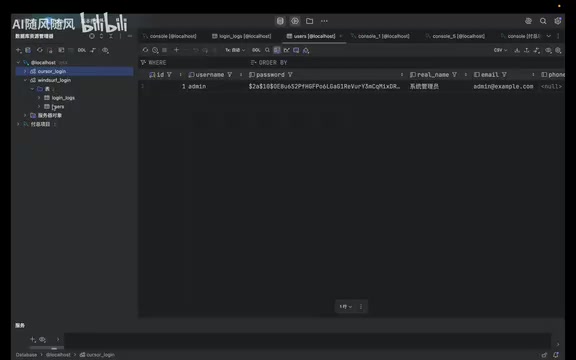Select the admin username cell
576x360 pixels.
click(x=215, y=86)
